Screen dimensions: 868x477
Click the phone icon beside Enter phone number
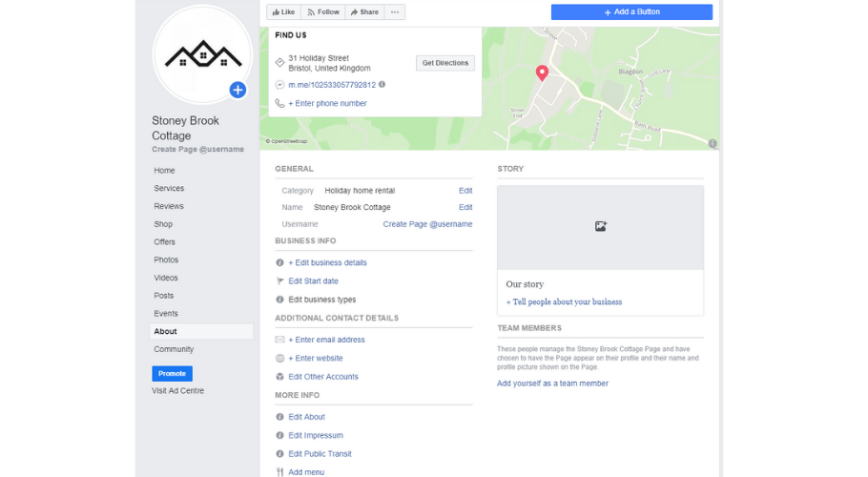tap(279, 103)
